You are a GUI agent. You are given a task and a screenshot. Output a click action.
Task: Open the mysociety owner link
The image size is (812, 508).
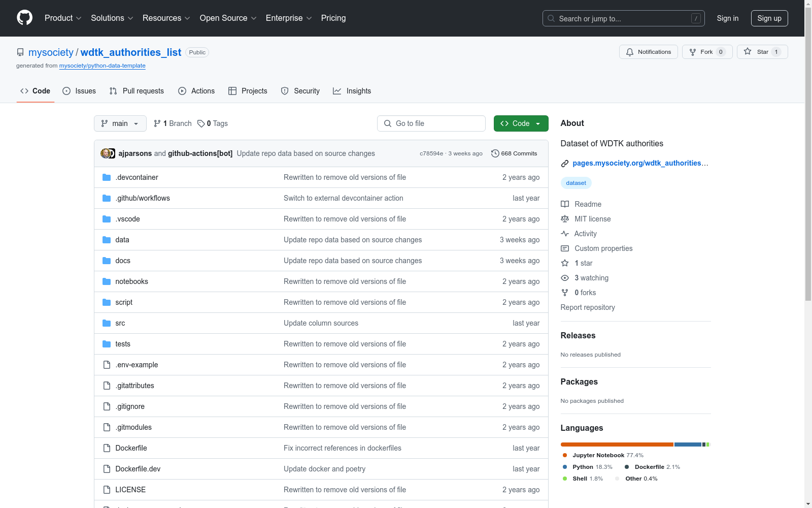tap(51, 52)
